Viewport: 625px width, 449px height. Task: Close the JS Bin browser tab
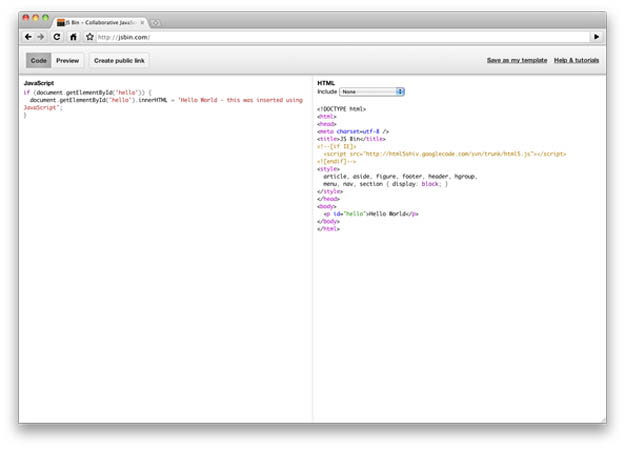[142, 23]
